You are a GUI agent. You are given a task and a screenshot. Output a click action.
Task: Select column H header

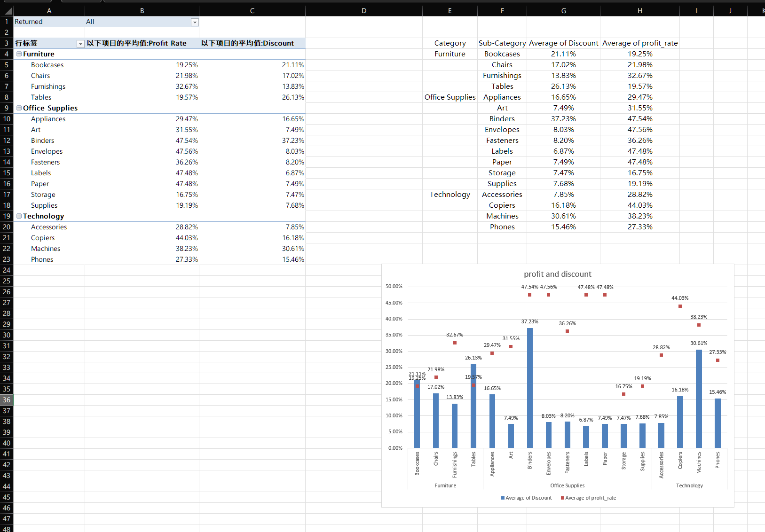[639, 10]
